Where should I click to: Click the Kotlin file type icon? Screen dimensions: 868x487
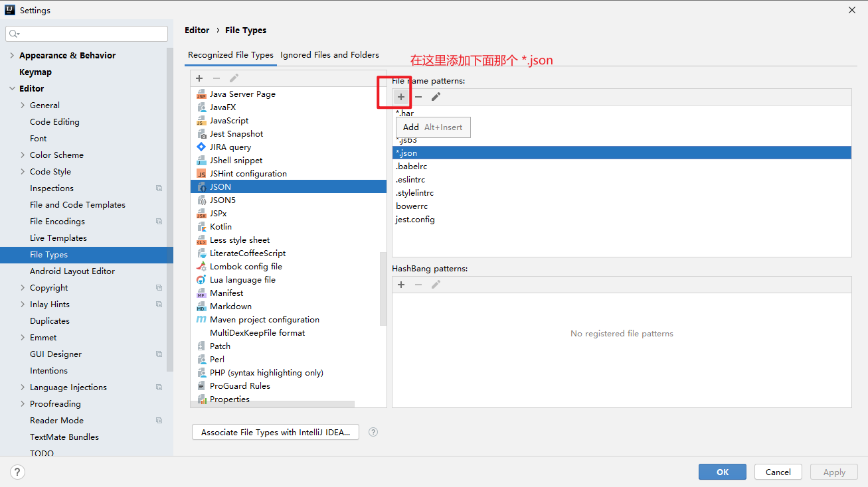pos(201,227)
